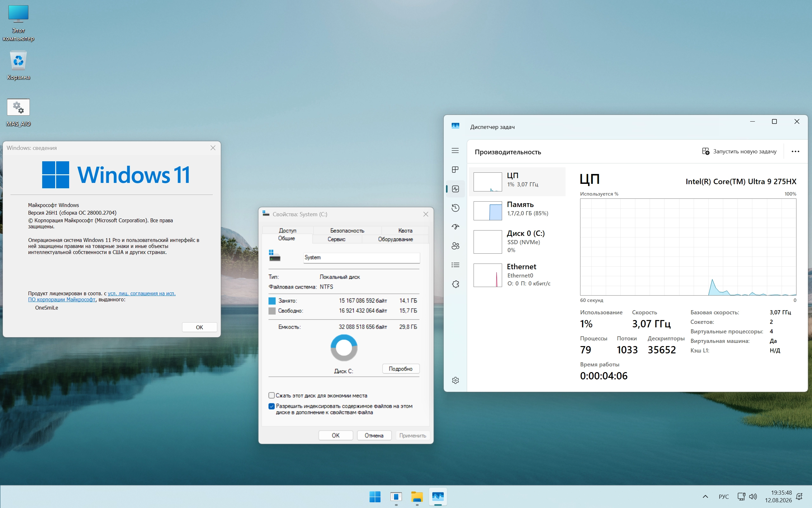The width and height of the screenshot is (812, 508).
Task: Open the Task Manager navigation hamburger menu
Action: (x=455, y=150)
